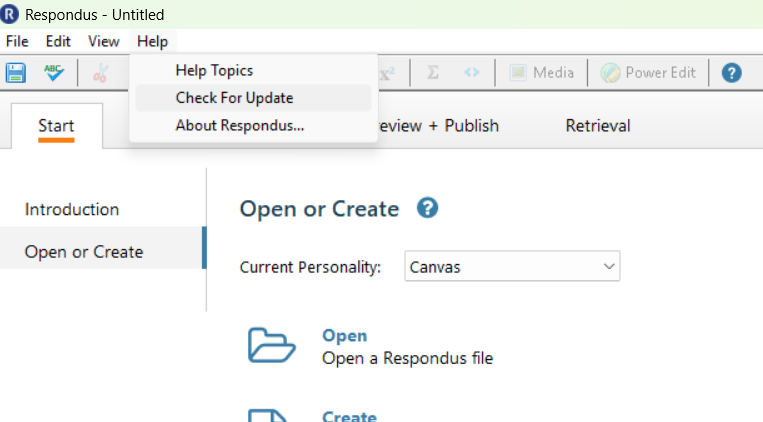
Task: Open the File menu
Action: (17, 41)
